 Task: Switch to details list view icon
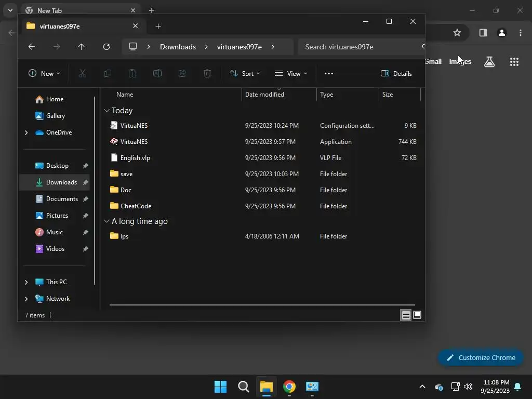[x=406, y=315]
